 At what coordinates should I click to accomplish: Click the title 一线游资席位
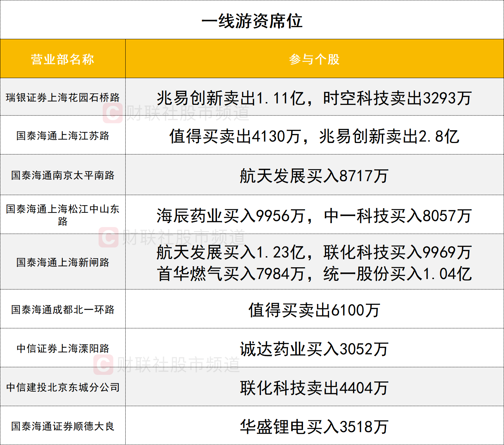[x=252, y=21]
